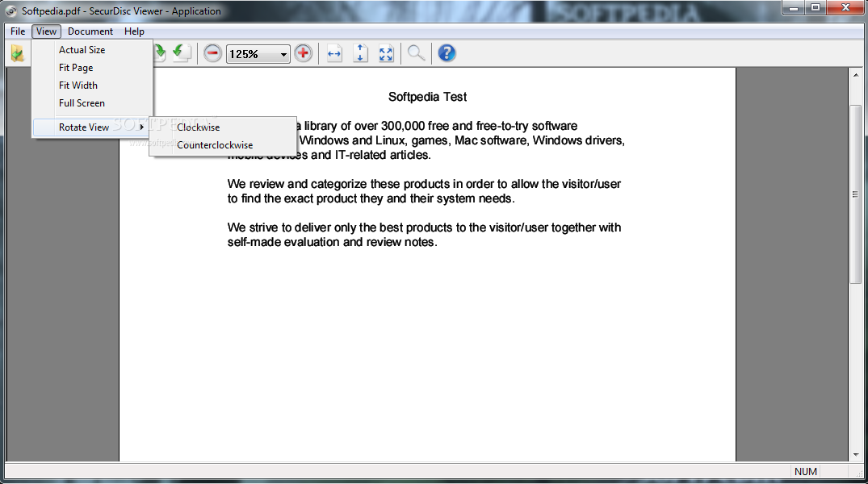The image size is (868, 484).
Task: Expand the Rotate View submenu
Action: pos(90,127)
